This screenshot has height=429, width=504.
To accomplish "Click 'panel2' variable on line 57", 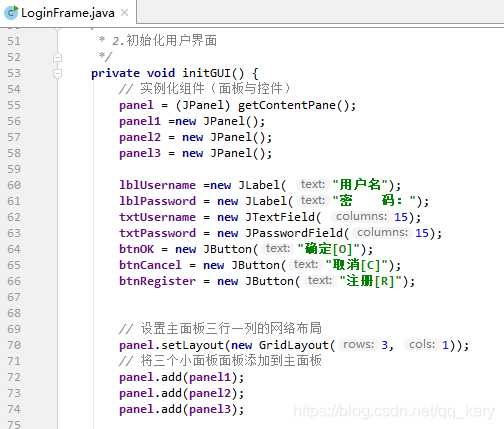I will click(x=140, y=137).
